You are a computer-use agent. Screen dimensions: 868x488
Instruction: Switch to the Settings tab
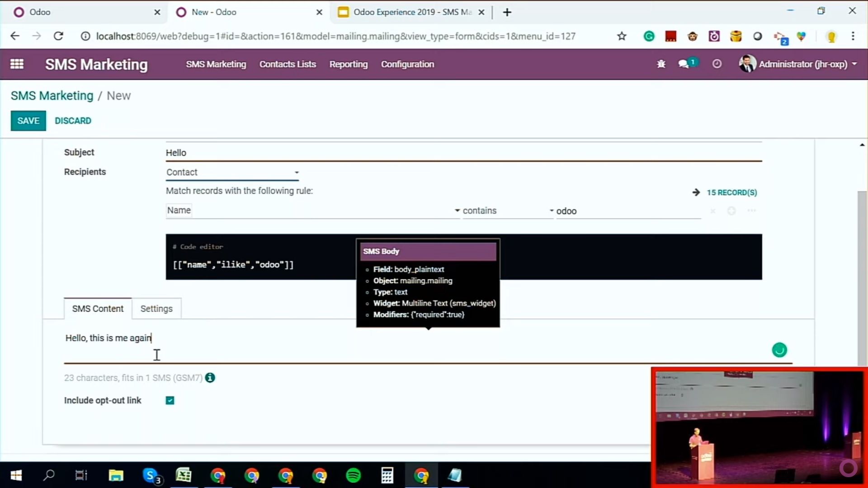pyautogui.click(x=156, y=309)
